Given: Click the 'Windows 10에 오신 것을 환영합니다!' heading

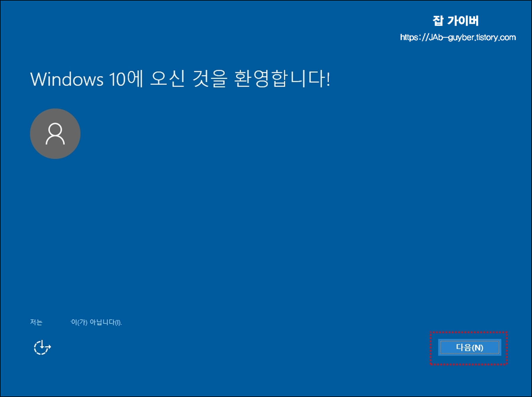Looking at the screenshot, I should point(180,79).
